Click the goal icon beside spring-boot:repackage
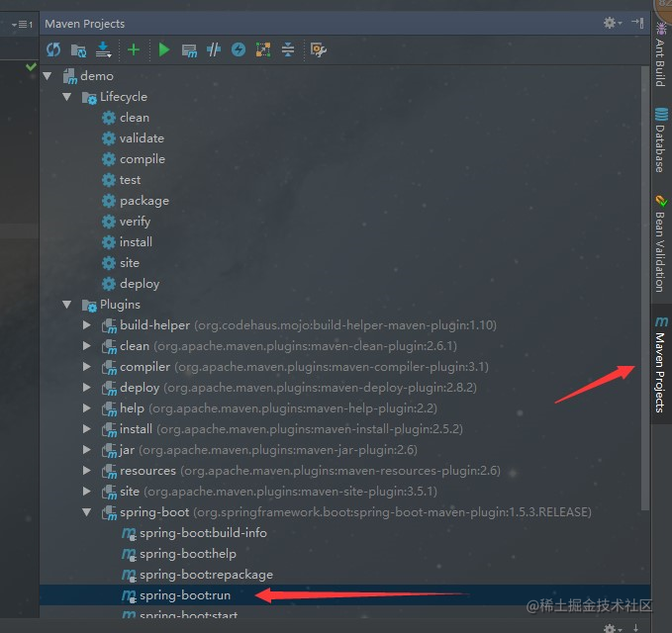The height and width of the screenshot is (633, 672). 129,576
